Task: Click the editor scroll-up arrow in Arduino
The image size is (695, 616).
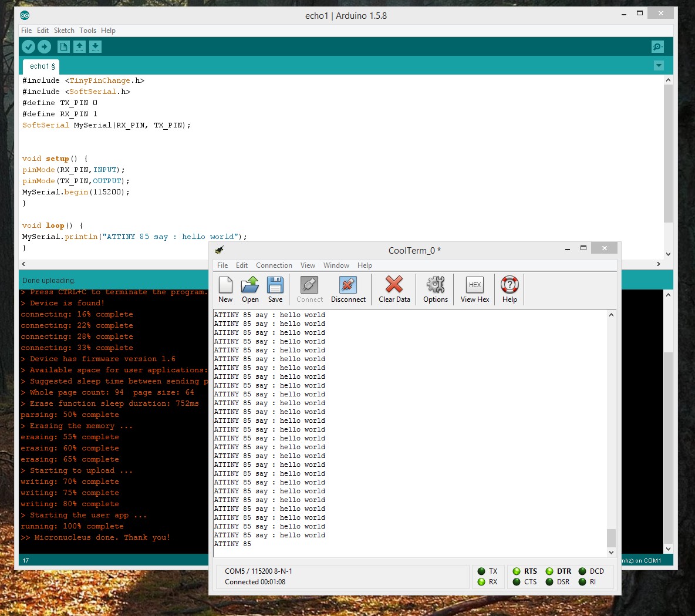Action: click(x=668, y=80)
